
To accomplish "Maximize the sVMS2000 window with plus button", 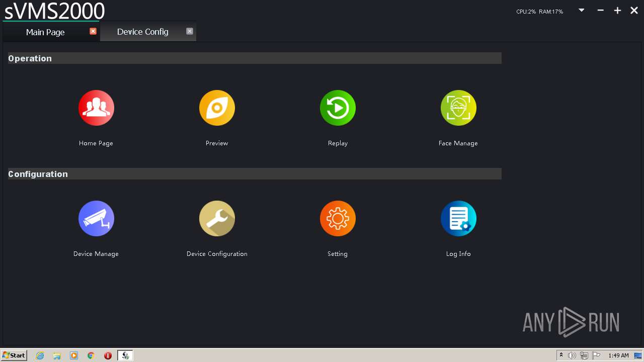I will [x=617, y=10].
